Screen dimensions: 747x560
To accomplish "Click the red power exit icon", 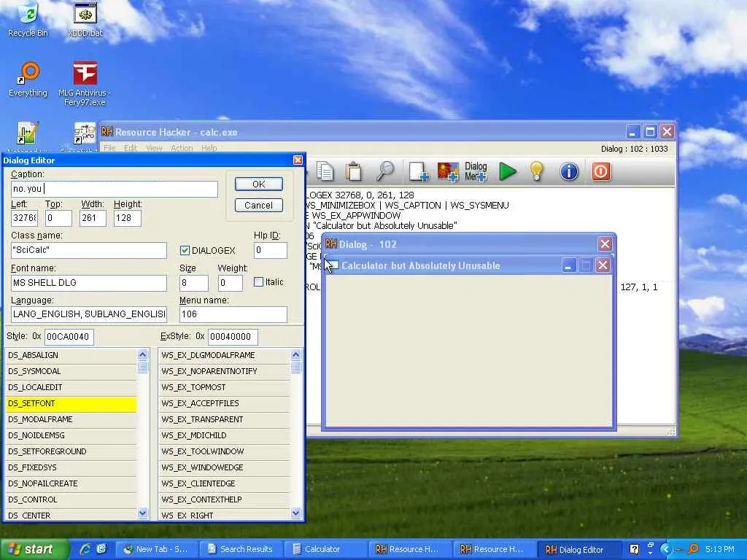I will pos(601,171).
